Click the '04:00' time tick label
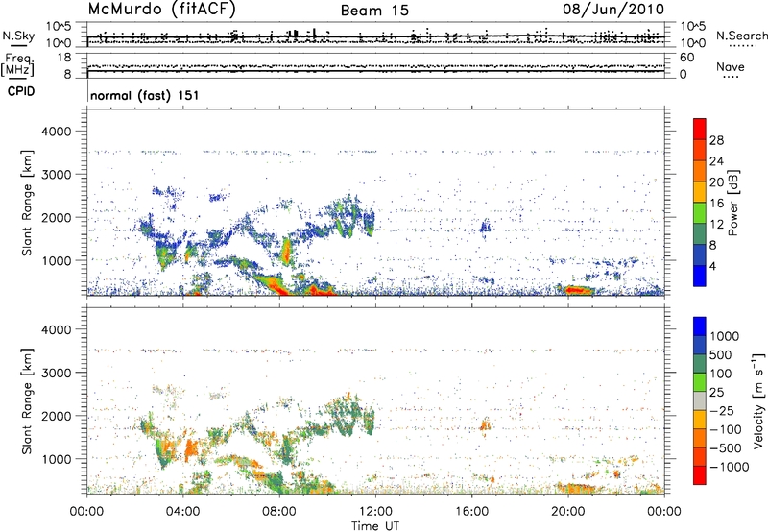This screenshot has height=532, width=768. pyautogui.click(x=182, y=512)
